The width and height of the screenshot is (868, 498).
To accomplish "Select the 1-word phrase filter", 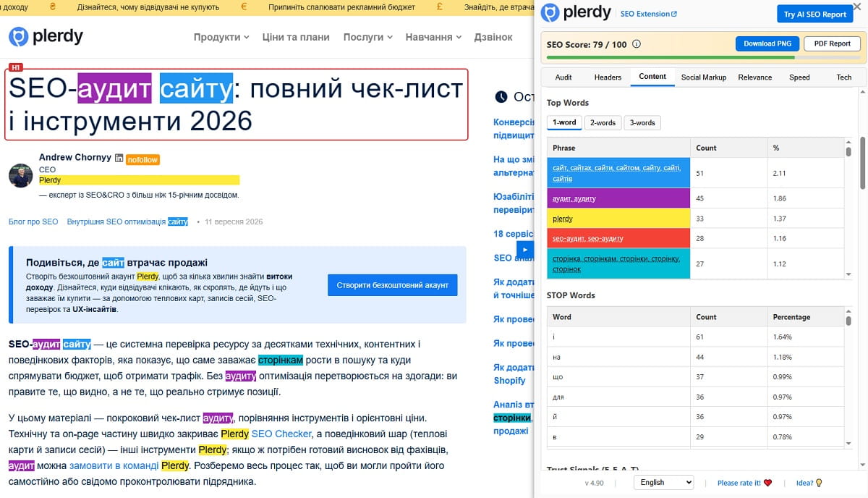I will 565,122.
